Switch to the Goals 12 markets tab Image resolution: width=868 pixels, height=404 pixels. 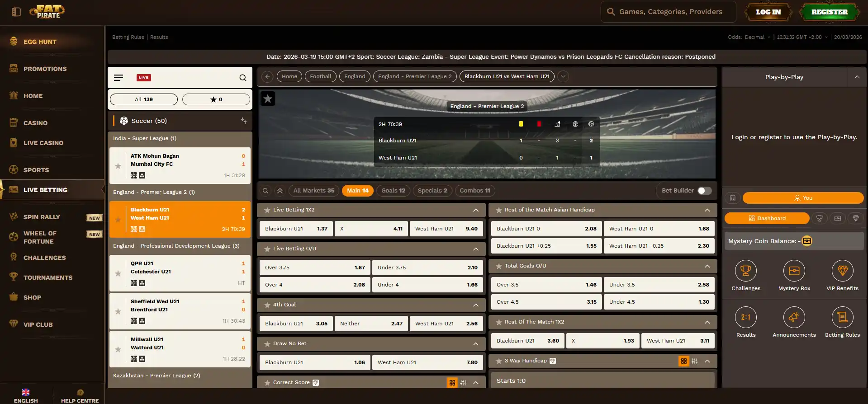393,191
